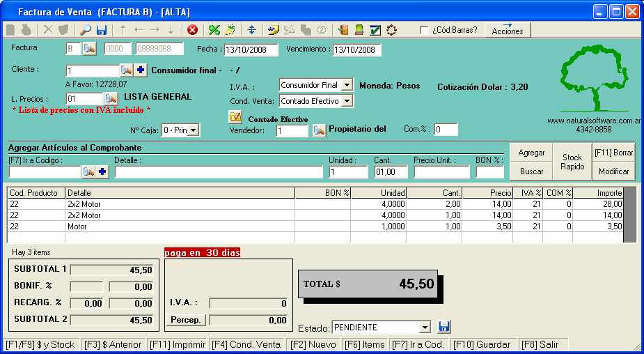Click the green book icon in toolbar
This screenshot has width=644, height=354.
pos(359,29)
